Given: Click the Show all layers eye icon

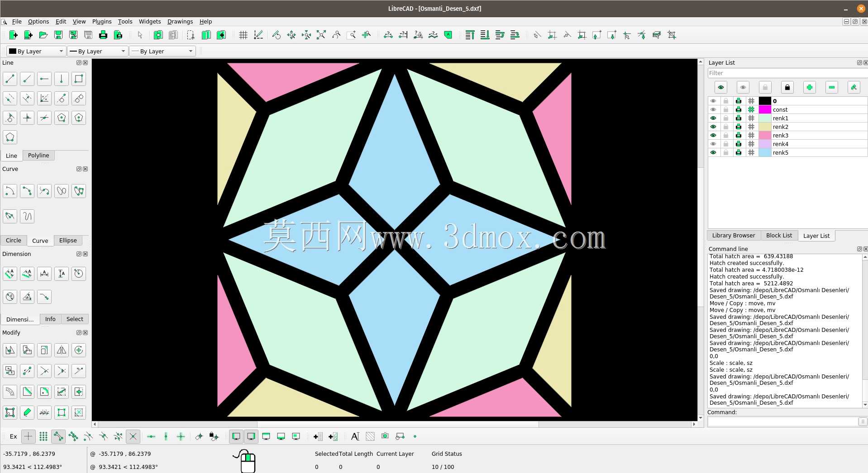Looking at the screenshot, I should pos(721,87).
